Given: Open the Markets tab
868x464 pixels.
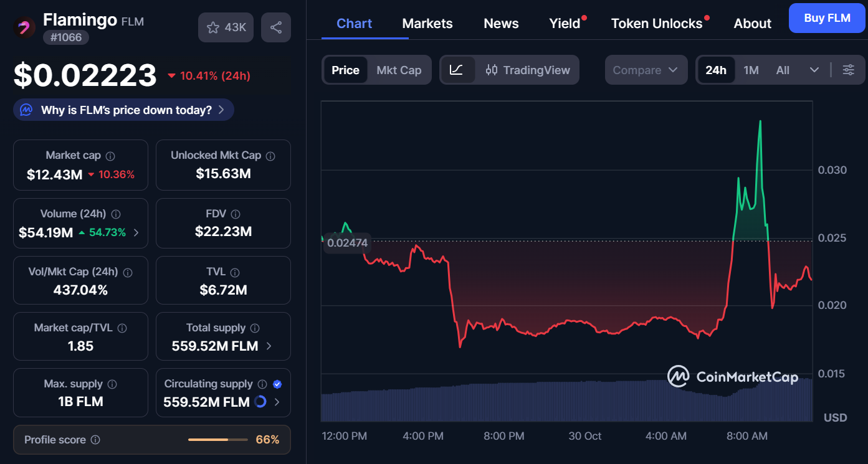Looking at the screenshot, I should click(x=427, y=24).
